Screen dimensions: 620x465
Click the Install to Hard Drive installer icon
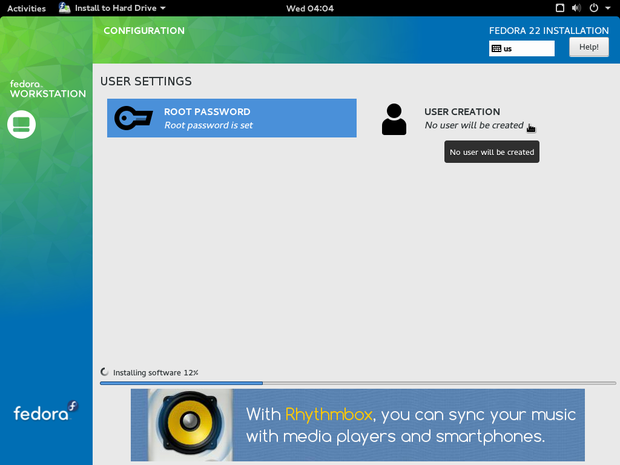64,8
